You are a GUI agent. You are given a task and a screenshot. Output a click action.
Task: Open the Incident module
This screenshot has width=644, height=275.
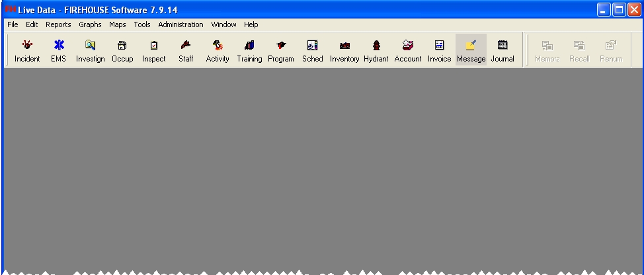pyautogui.click(x=27, y=50)
